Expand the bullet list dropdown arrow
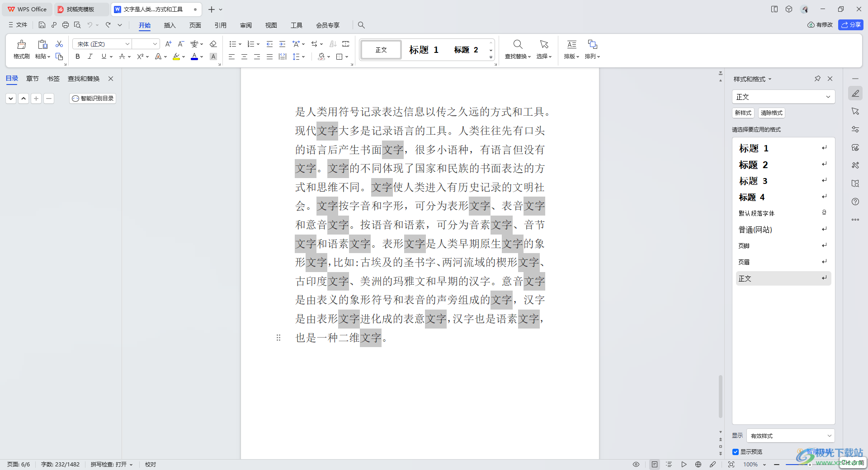Screen dimensions: 868x470 tap(240, 44)
